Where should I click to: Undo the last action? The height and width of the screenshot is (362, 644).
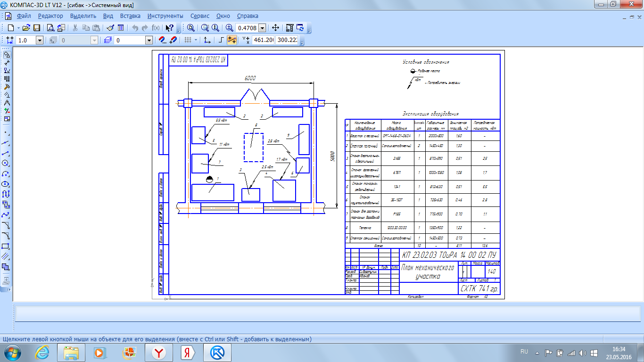click(135, 28)
